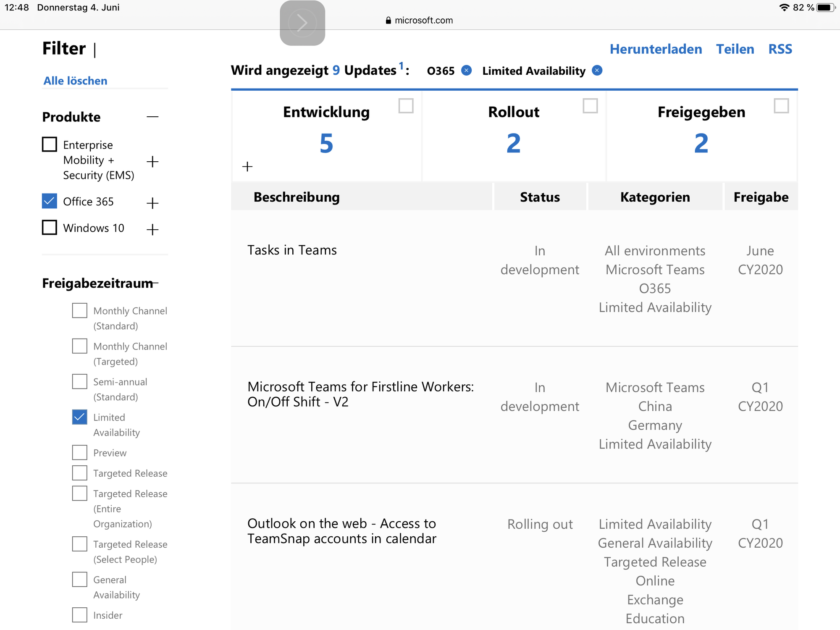Click June CY2020 release date

(760, 260)
